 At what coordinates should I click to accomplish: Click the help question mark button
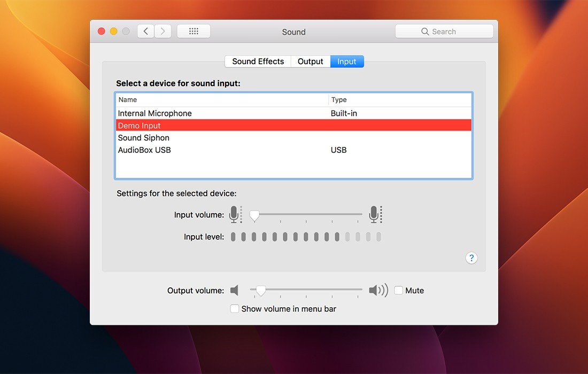pos(471,258)
